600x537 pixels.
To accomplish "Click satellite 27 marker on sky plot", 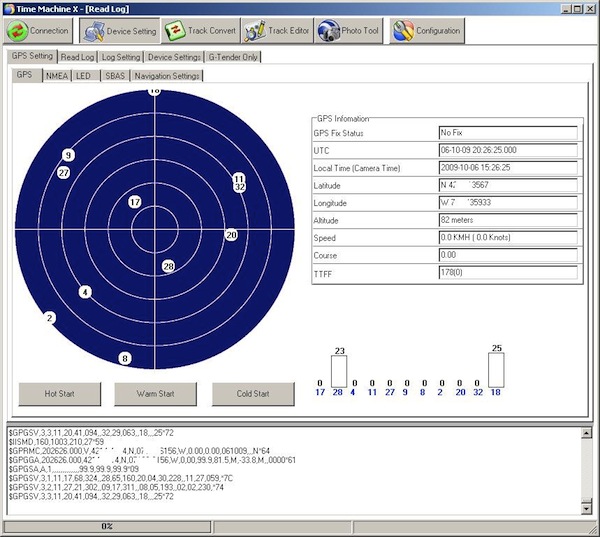I will click(64, 173).
